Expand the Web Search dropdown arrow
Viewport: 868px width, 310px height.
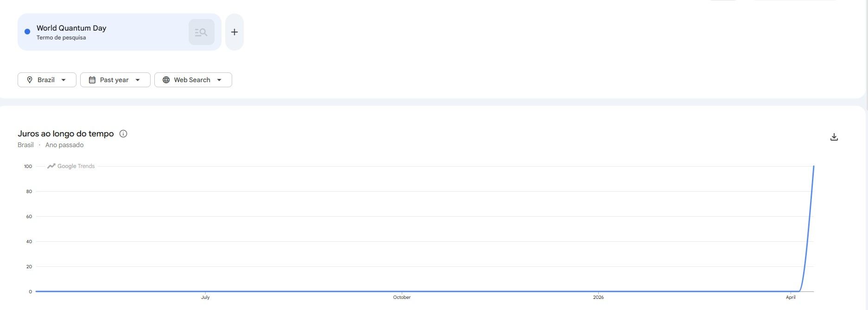(219, 80)
